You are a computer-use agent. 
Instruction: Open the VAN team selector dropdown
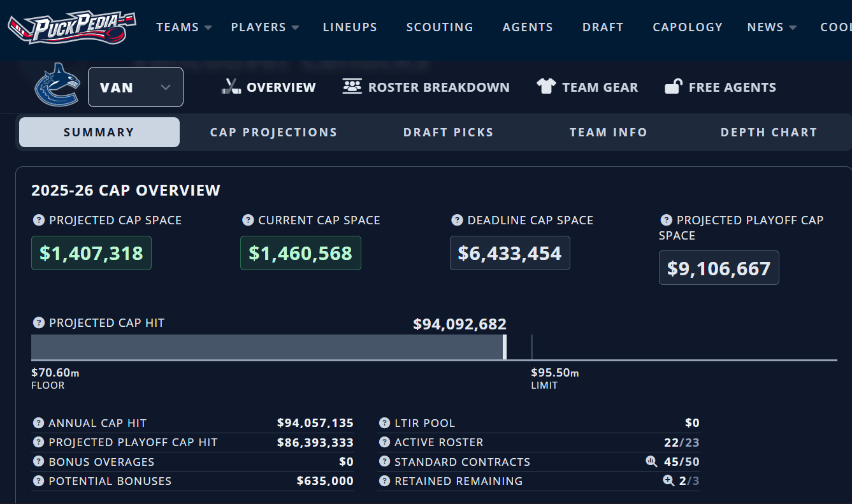(x=136, y=87)
